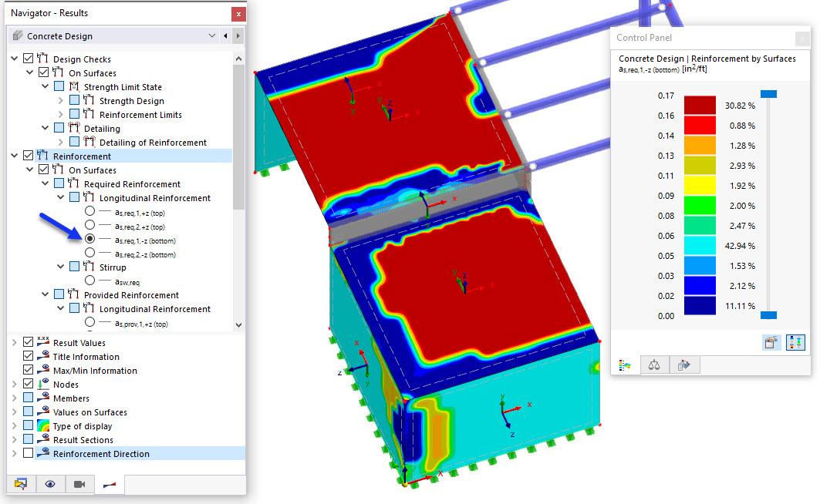
Task: Click the legend settings icon in Control Panel
Action: tap(795, 342)
